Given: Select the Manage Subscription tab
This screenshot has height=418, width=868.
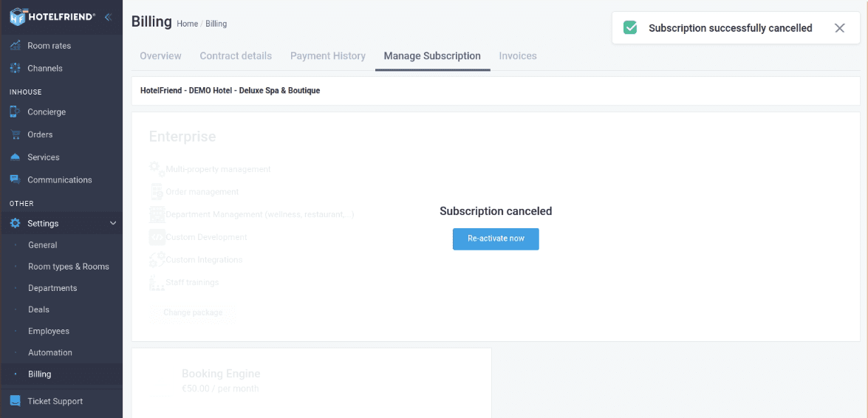Looking at the screenshot, I should [x=432, y=56].
